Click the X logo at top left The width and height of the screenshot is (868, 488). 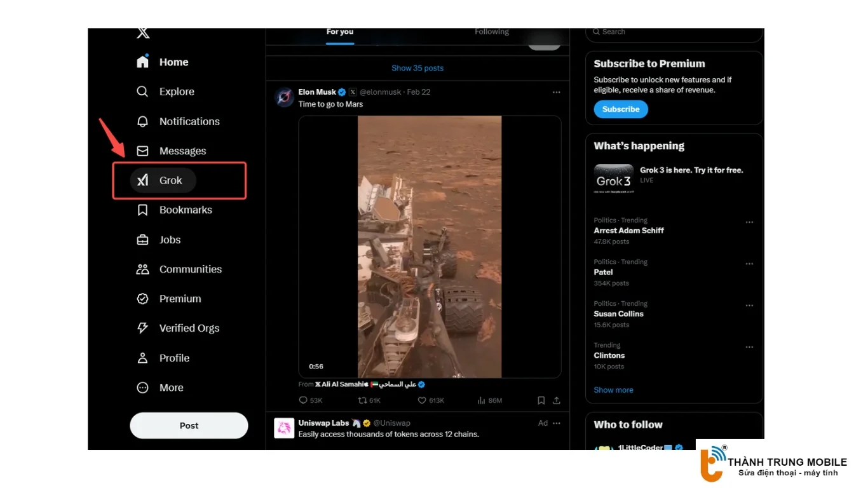(x=143, y=33)
